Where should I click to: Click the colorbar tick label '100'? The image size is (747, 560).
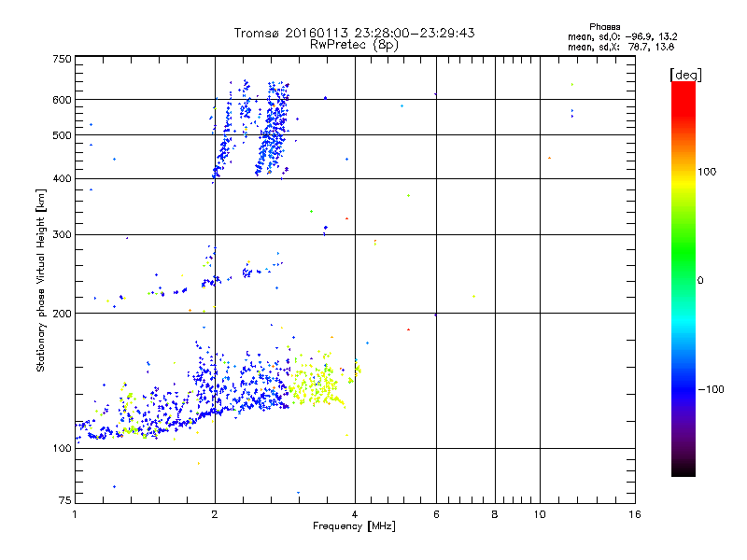click(x=707, y=172)
